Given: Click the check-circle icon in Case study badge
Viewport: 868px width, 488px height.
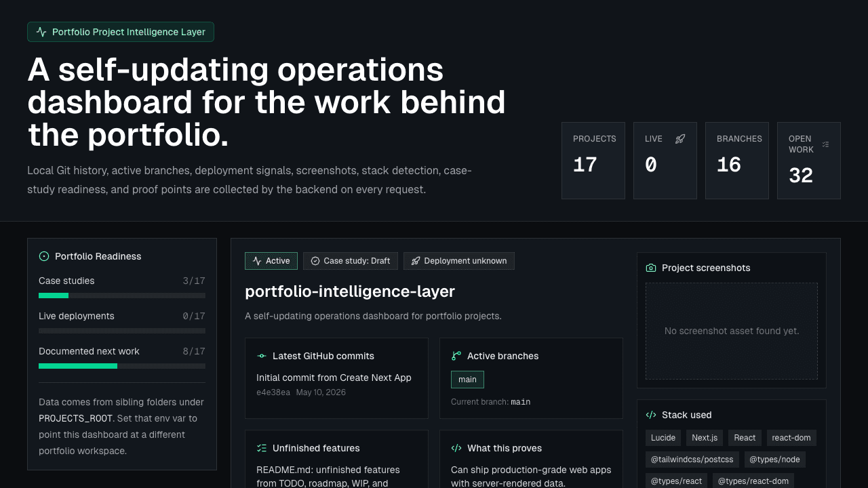Looking at the screenshot, I should (315, 261).
